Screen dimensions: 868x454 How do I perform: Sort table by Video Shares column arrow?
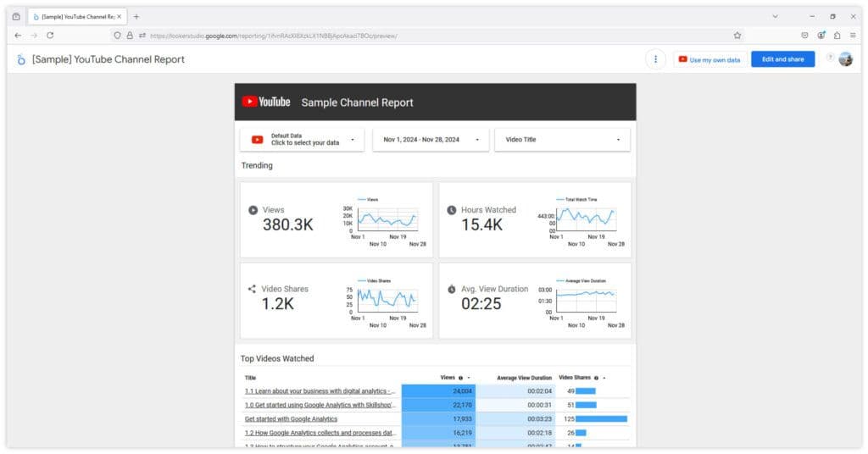[604, 378]
